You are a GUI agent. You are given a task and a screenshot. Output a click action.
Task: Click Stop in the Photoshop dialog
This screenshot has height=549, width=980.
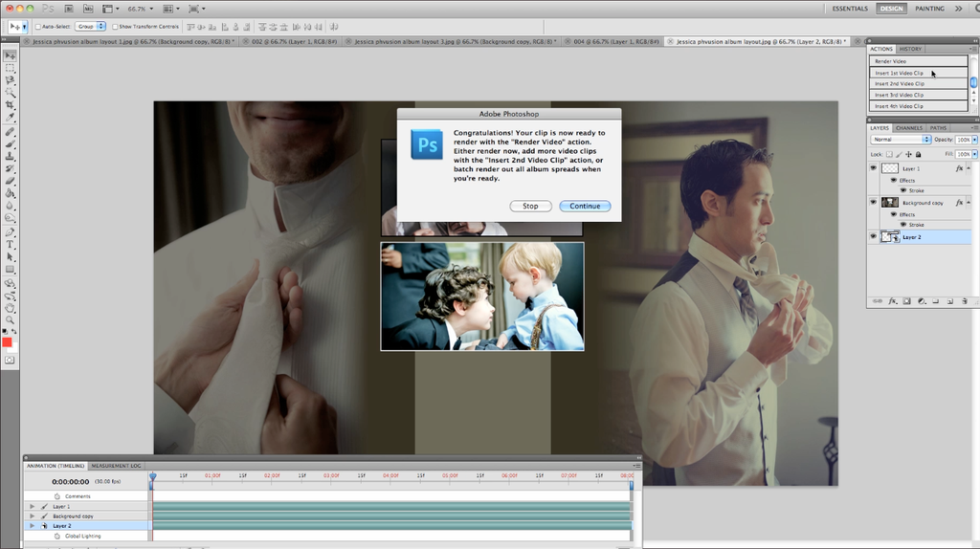click(530, 206)
